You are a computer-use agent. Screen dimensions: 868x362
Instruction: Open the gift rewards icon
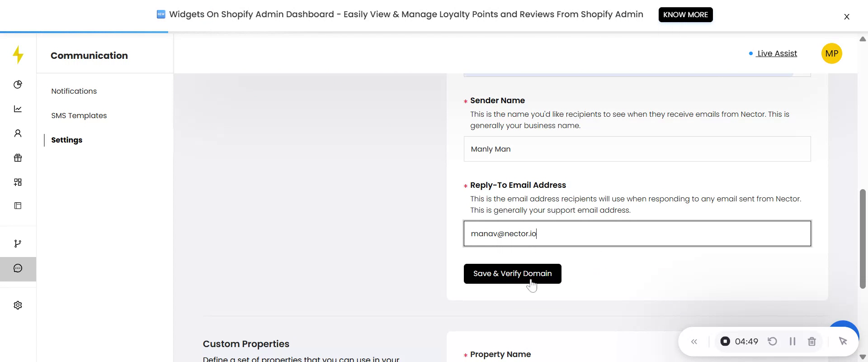[18, 158]
